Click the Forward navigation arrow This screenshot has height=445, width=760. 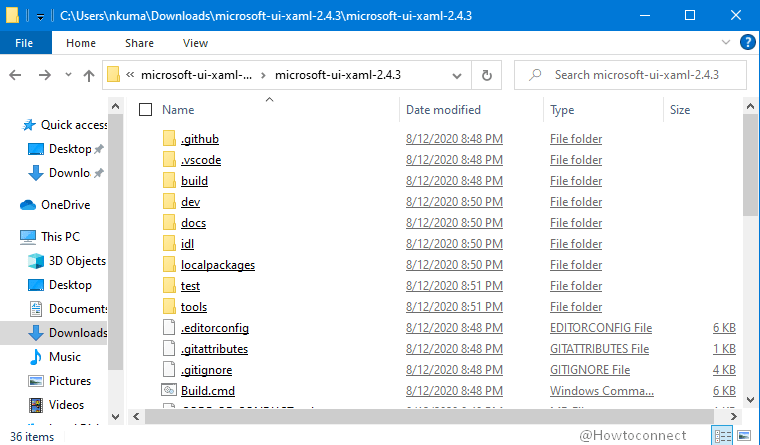click(x=45, y=75)
